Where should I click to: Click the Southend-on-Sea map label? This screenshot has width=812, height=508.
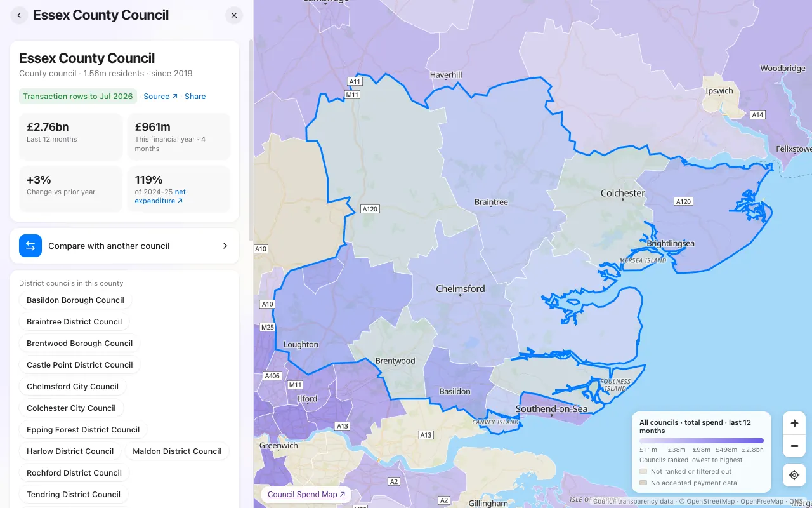[x=552, y=410]
